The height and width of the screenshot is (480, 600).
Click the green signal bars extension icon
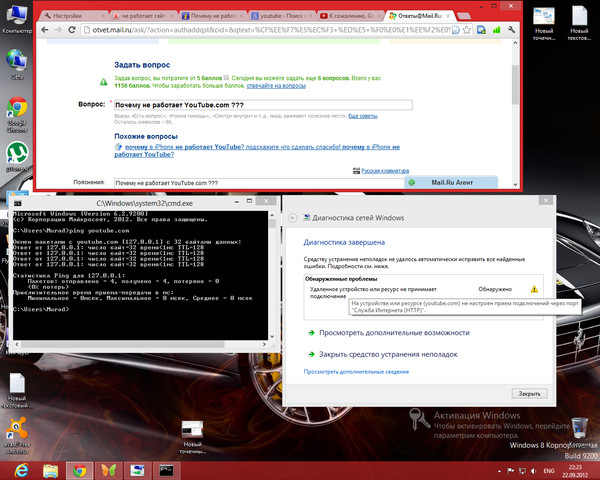coord(496,30)
